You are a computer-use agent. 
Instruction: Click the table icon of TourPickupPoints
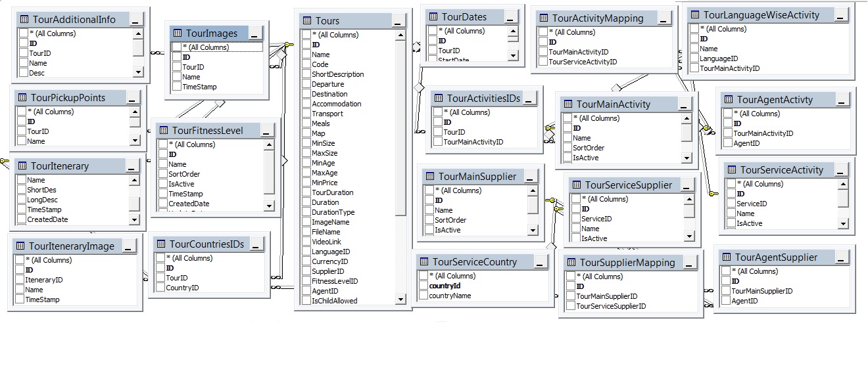tap(22, 98)
